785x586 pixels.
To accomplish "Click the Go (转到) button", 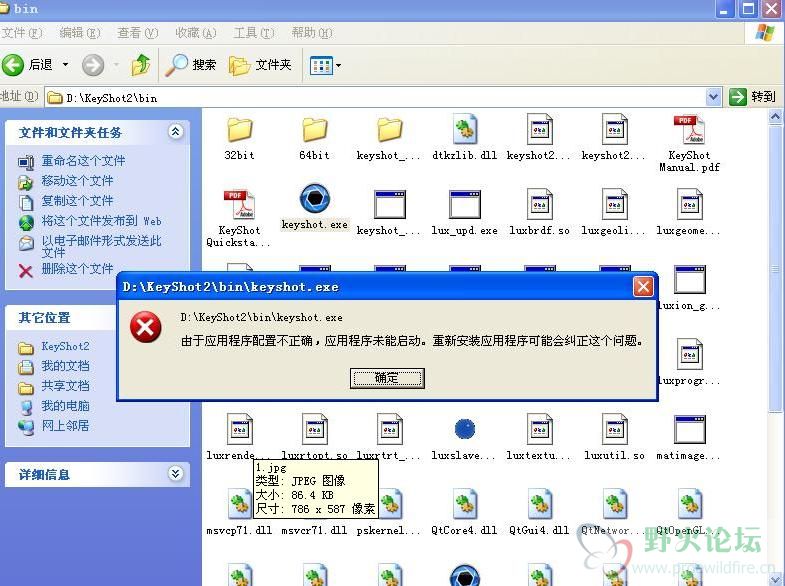I will pos(752,97).
